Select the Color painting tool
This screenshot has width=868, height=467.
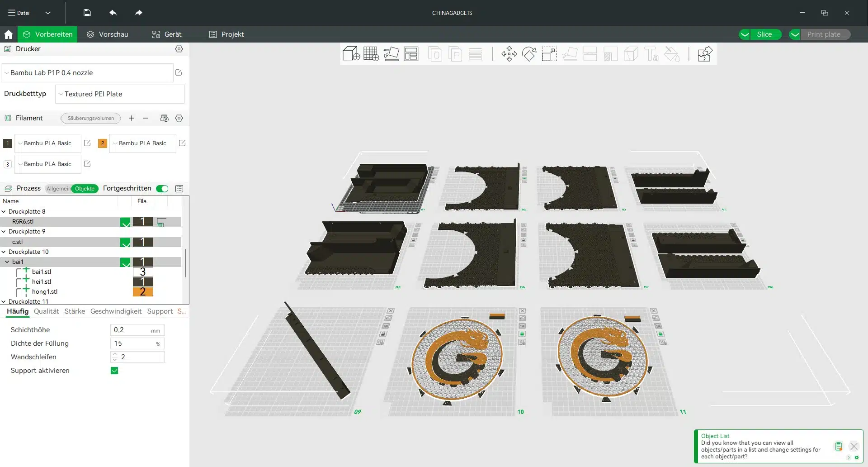[672, 54]
